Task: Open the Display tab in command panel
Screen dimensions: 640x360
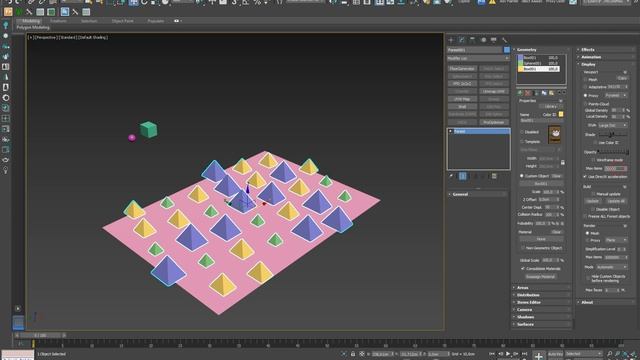Action: tap(494, 40)
